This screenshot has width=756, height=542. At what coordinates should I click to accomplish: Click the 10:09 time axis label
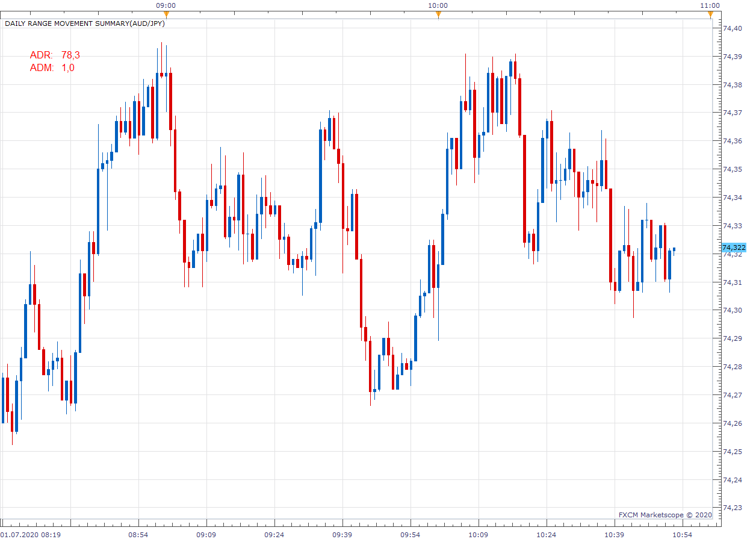(479, 534)
